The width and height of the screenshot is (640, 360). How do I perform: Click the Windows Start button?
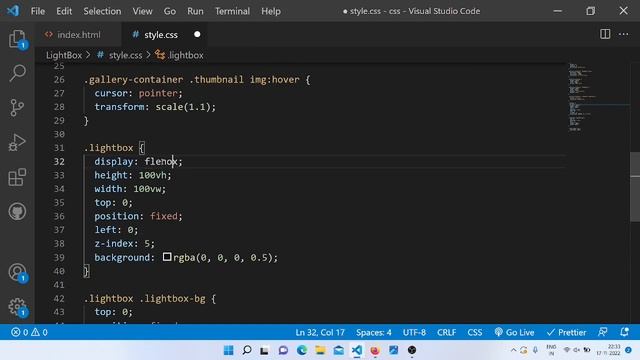pos(229,350)
